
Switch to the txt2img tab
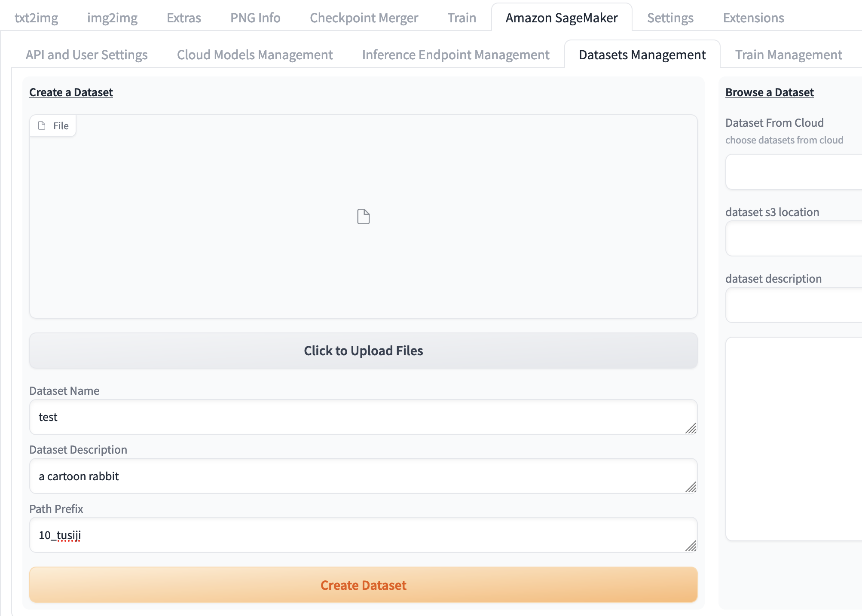(x=36, y=18)
